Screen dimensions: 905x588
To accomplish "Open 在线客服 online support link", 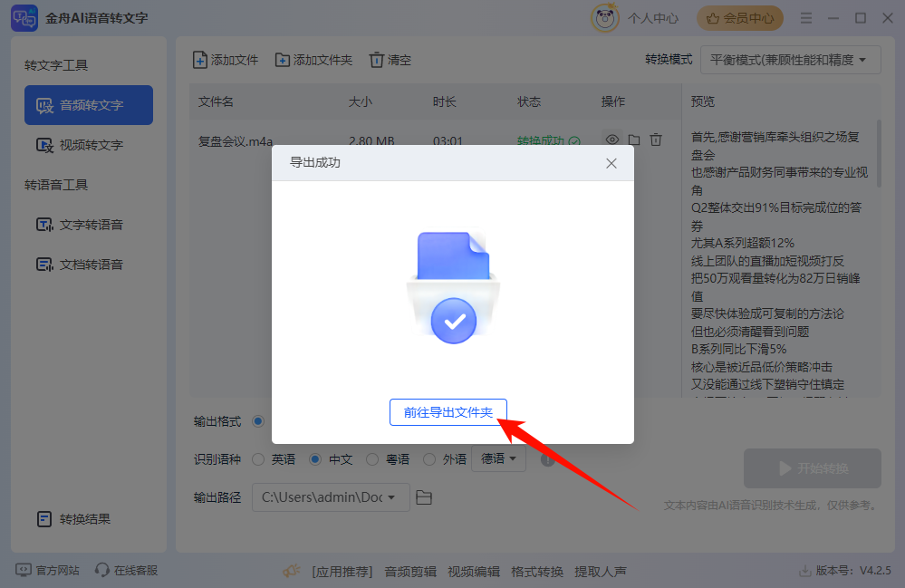I will pos(125,571).
